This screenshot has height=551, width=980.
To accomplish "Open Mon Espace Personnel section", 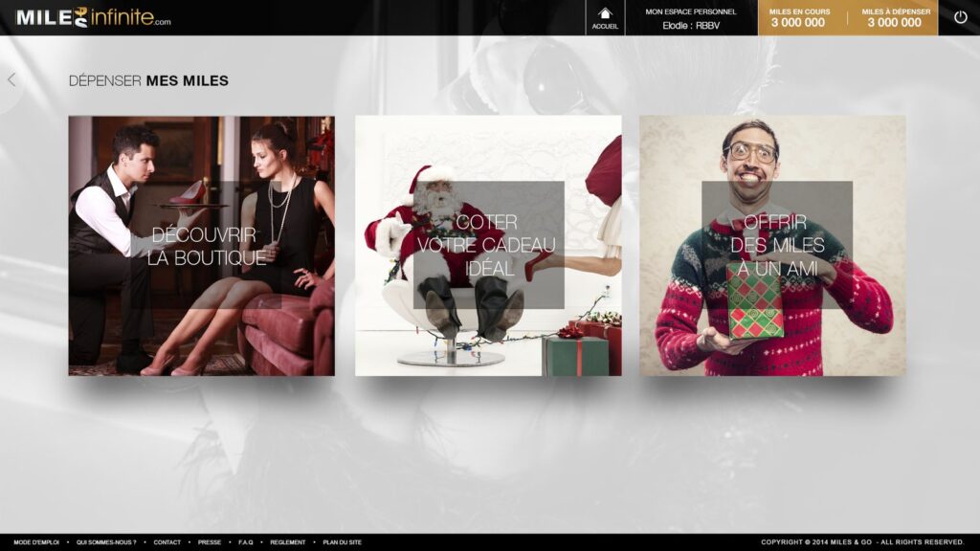I will click(x=691, y=11).
